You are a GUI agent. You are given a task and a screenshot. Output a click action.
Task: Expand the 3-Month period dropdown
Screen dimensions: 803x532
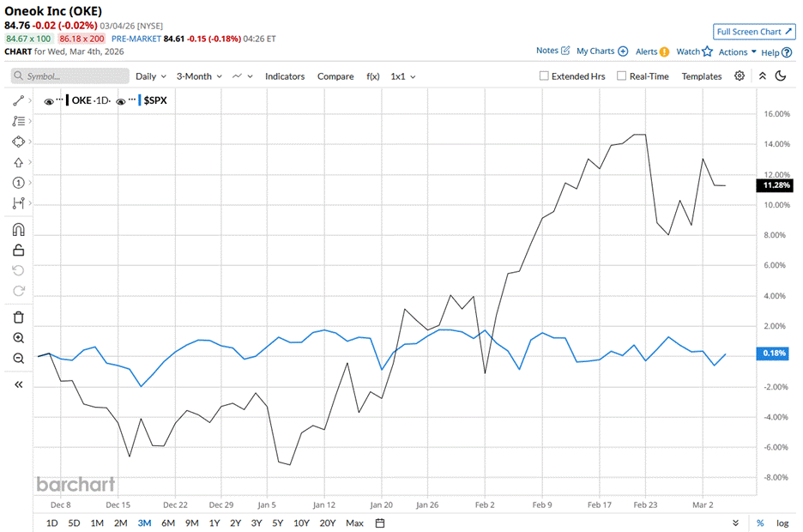(x=198, y=76)
